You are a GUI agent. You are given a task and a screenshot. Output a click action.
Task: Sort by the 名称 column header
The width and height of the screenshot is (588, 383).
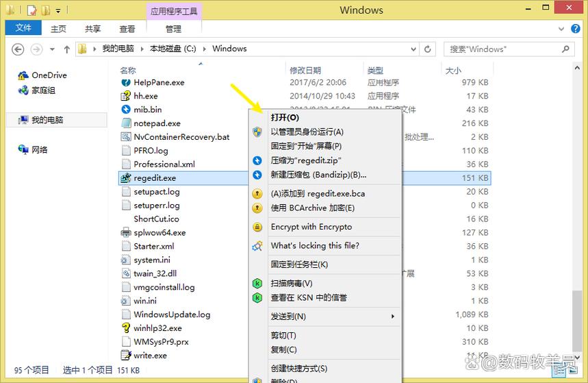pyautogui.click(x=128, y=70)
